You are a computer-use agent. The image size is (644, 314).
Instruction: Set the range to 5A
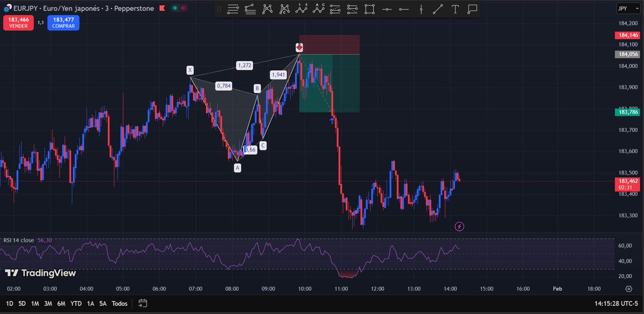coord(103,303)
